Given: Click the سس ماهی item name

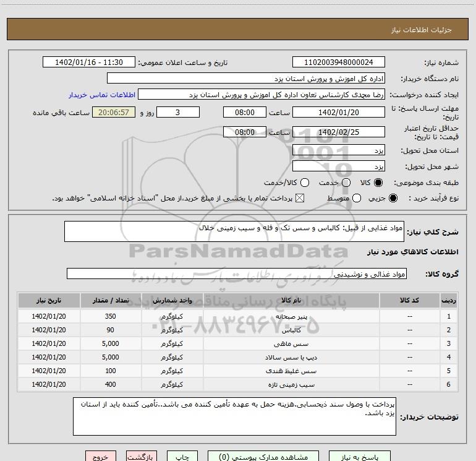Looking at the screenshot, I should pos(291,344).
